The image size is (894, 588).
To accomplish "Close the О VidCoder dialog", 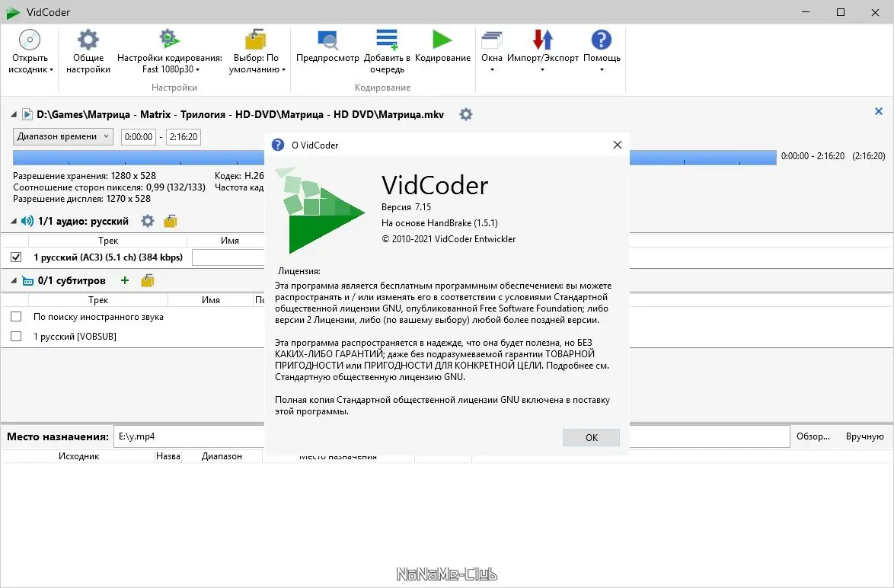I will pyautogui.click(x=618, y=145).
